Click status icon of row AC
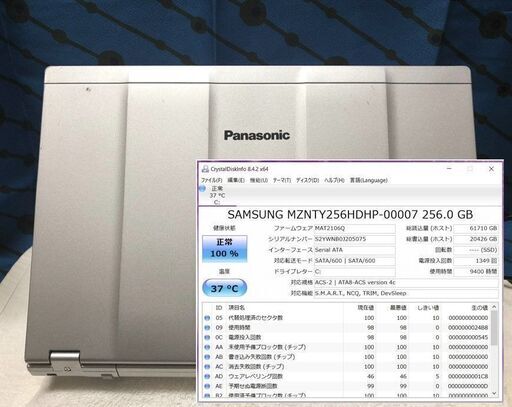This screenshot has height=407, width=512. point(207,367)
